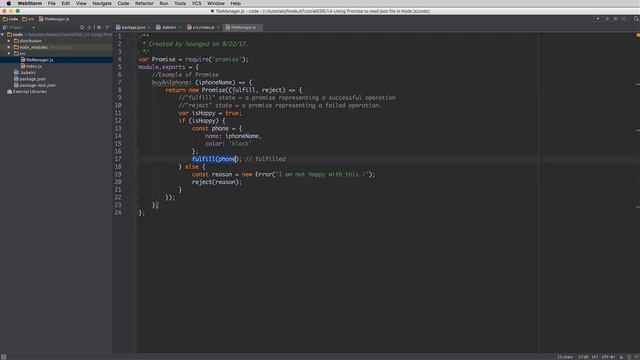Open the Window menu
Screen dimensions: 640x360
coord(216,3)
